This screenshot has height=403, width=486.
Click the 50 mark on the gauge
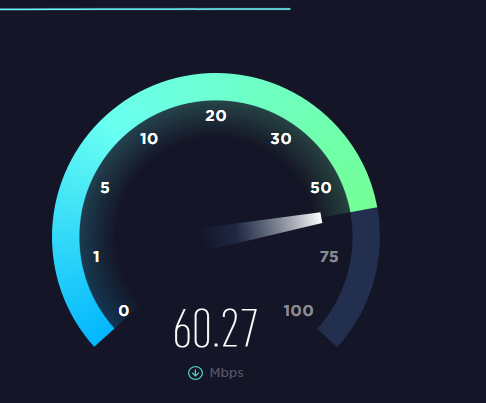[x=321, y=188]
